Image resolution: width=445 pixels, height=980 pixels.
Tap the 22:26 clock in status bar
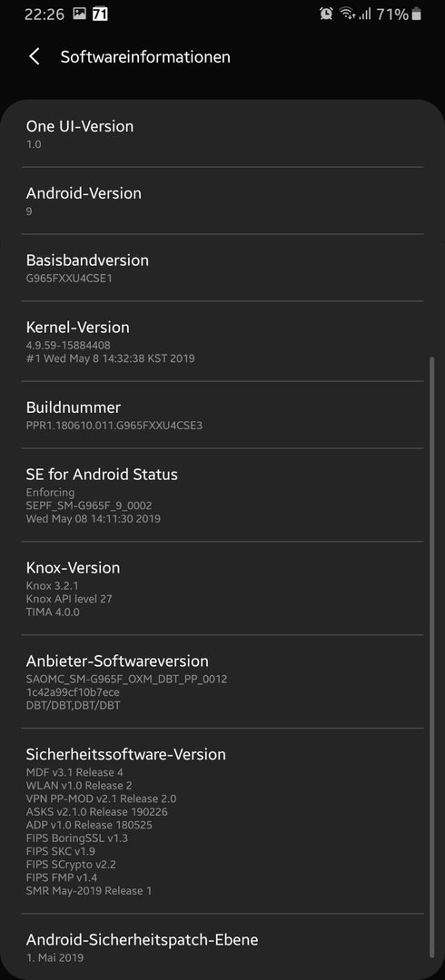pos(44,14)
